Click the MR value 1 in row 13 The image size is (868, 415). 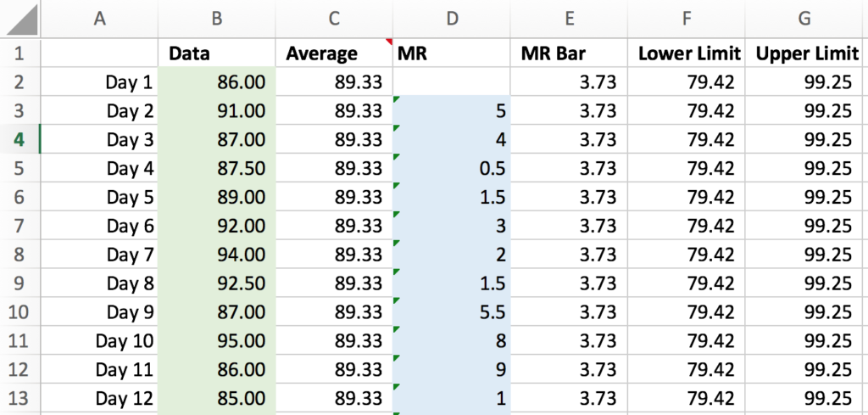(452, 398)
